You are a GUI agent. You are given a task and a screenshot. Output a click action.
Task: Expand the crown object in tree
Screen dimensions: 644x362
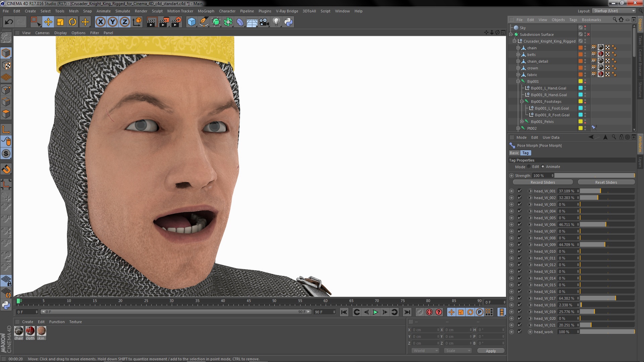(x=518, y=68)
